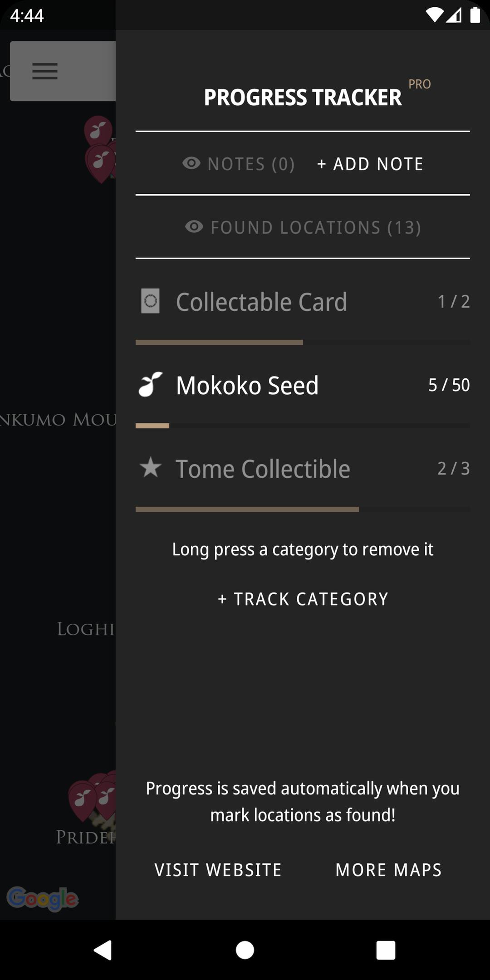The height and width of the screenshot is (980, 490).
Task: Open More Maps
Action: 388,870
